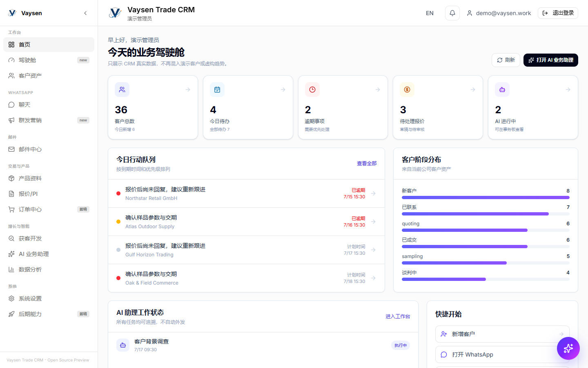Image resolution: width=588 pixels, height=368 pixels.
Task: Click the 获客开发 search icon
Action: coord(11,238)
